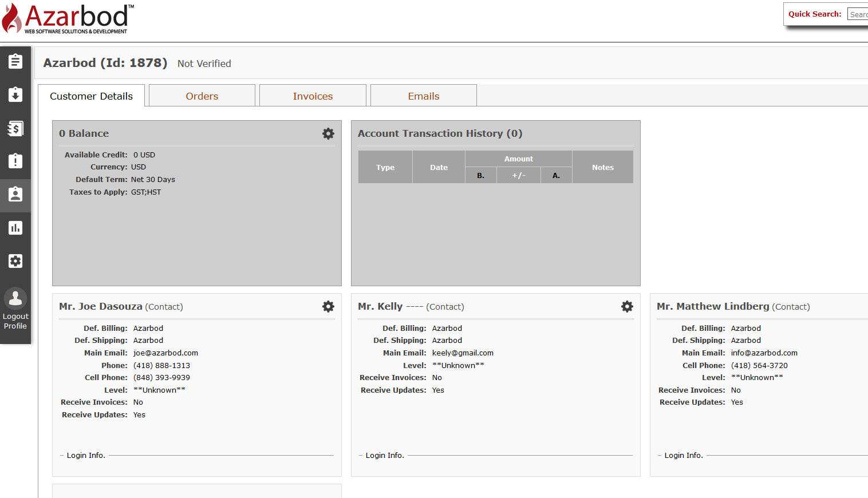Select cell phone (848) 393-9939
Image resolution: width=868 pixels, height=498 pixels.
(x=161, y=378)
